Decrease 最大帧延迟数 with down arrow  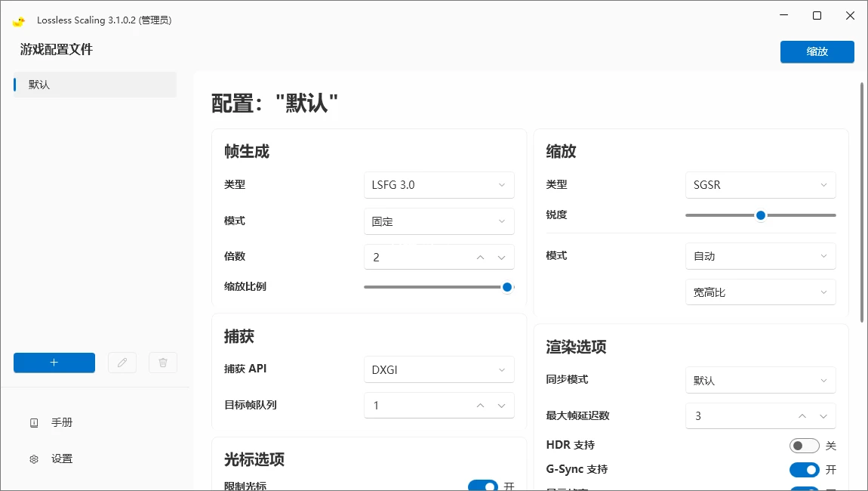pyautogui.click(x=823, y=416)
